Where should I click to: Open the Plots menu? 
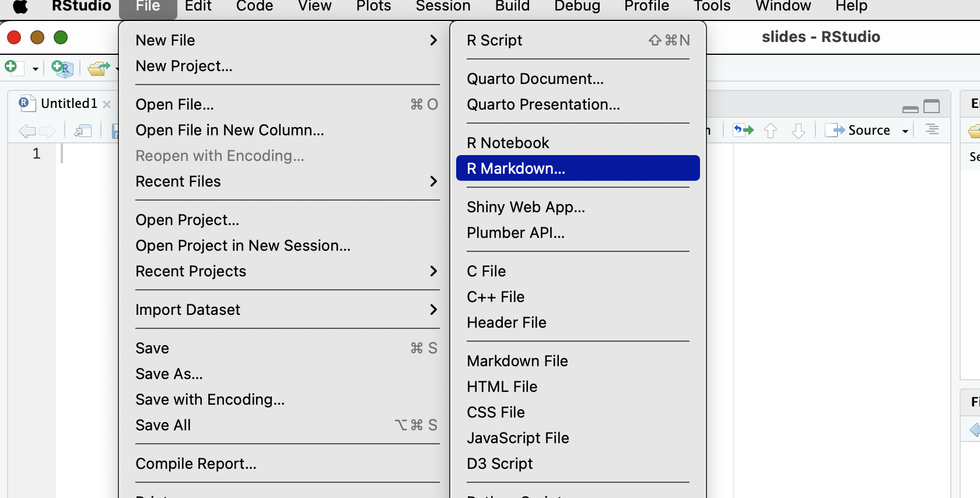pyautogui.click(x=373, y=6)
